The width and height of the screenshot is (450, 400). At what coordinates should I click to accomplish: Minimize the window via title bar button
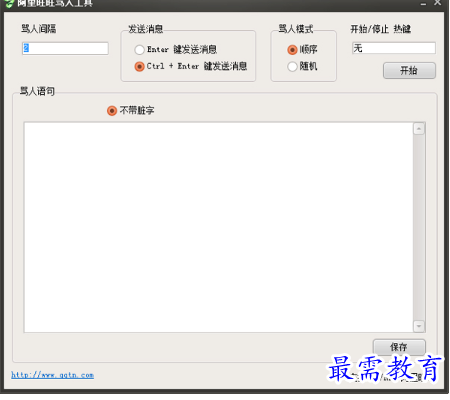(x=423, y=4)
